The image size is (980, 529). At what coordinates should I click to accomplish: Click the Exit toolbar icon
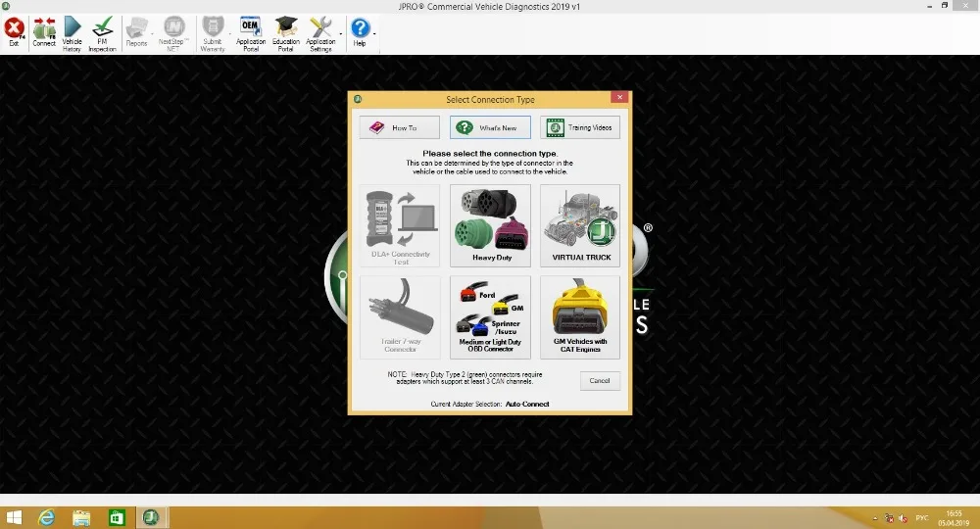(x=14, y=32)
